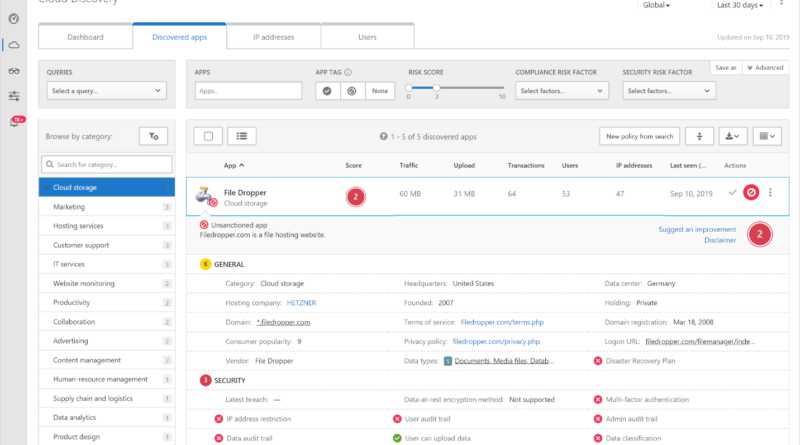800x445 pixels.
Task: Select the Hosting services category
Action: click(107, 226)
